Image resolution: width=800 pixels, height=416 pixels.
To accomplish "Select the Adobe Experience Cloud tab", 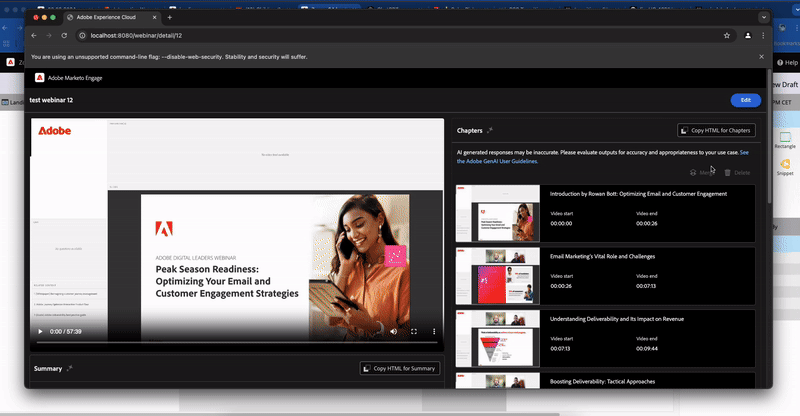I will 111,17.
